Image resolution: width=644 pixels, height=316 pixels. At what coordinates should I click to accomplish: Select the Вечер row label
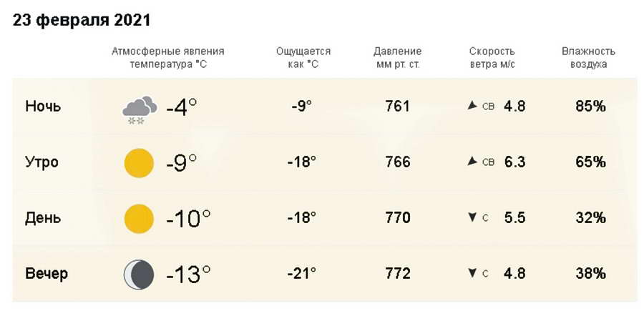tap(47, 273)
